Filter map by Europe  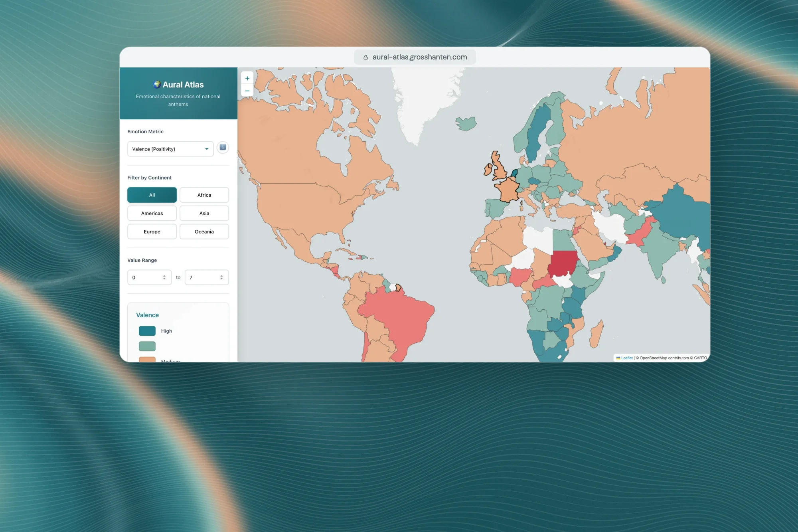tap(152, 231)
